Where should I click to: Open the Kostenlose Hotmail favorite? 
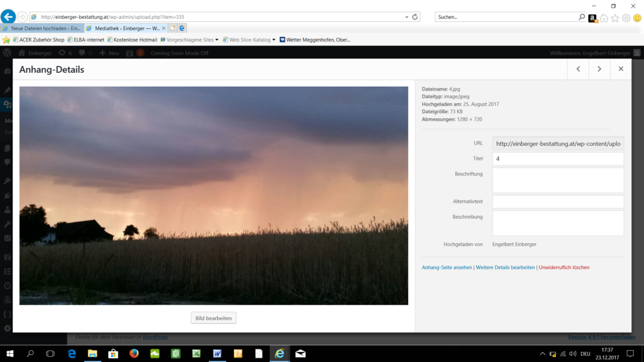tap(132, 40)
